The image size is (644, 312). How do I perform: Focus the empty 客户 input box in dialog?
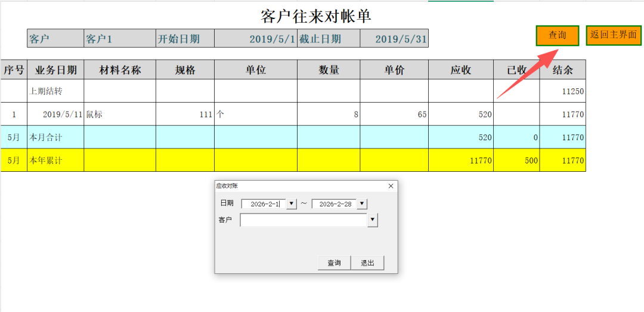(x=303, y=221)
